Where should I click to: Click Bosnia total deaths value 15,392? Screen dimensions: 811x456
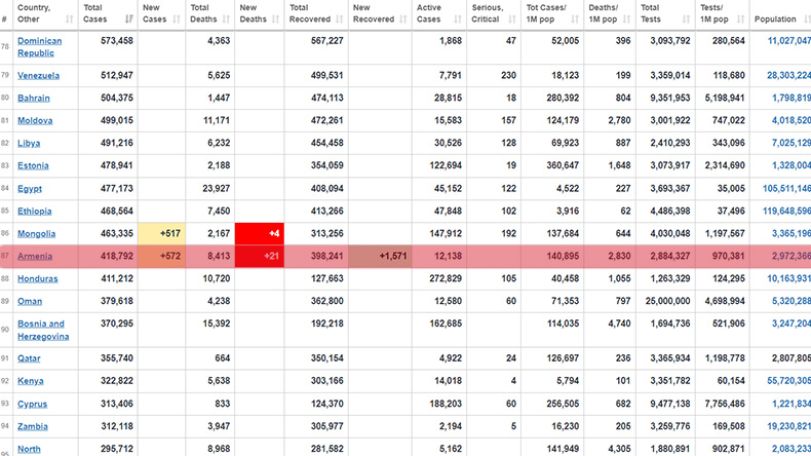tap(216, 324)
